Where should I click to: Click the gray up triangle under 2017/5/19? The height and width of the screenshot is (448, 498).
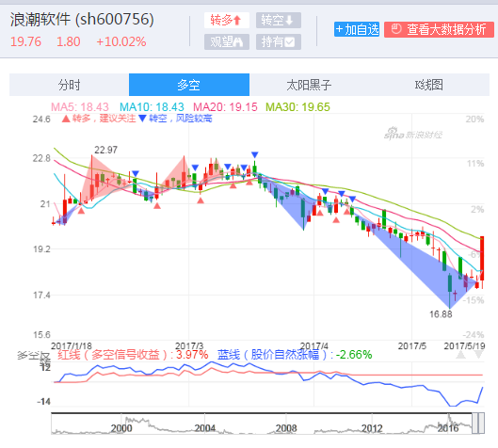tap(460, 355)
